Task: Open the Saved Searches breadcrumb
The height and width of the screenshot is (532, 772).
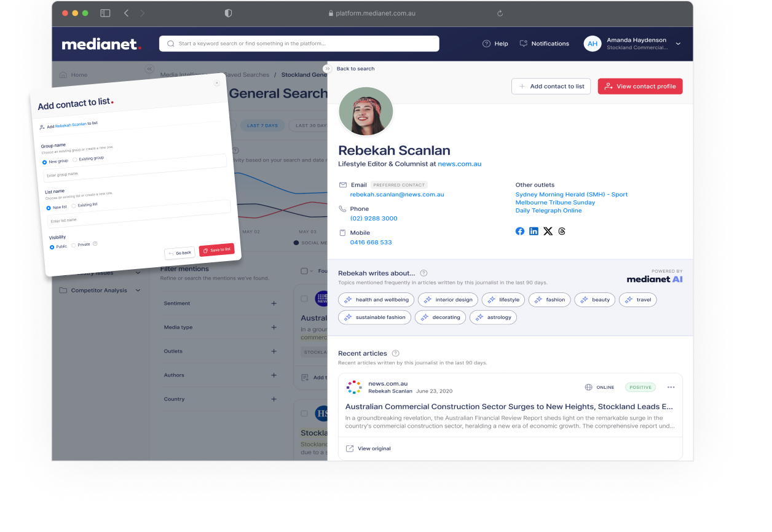Action: tap(246, 74)
